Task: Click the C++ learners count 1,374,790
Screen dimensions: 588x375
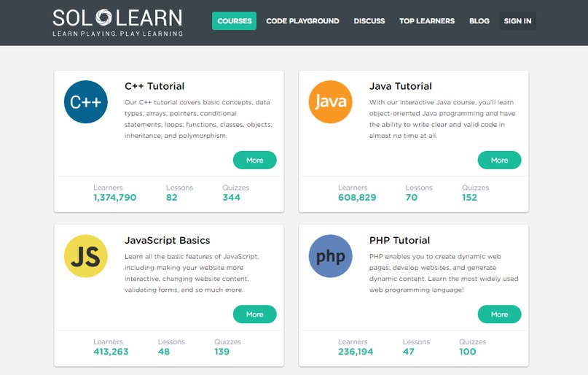Action: [x=114, y=198]
